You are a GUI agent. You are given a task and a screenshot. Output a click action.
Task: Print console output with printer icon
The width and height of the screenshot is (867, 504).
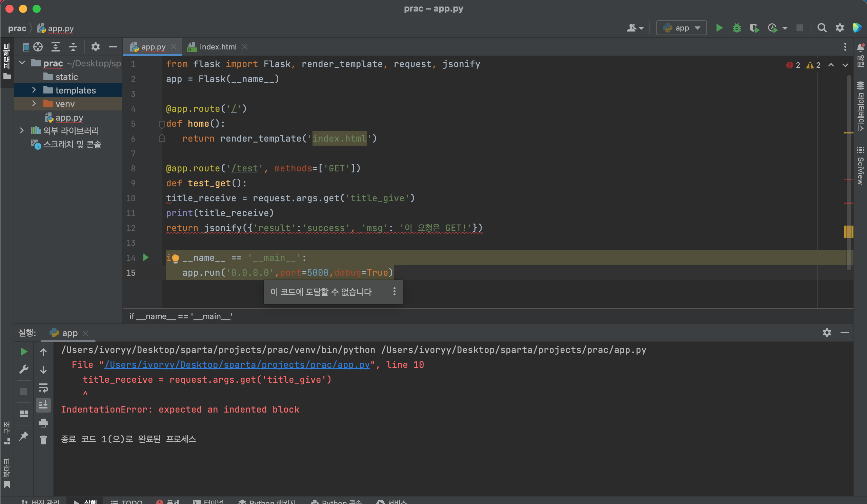tap(43, 423)
